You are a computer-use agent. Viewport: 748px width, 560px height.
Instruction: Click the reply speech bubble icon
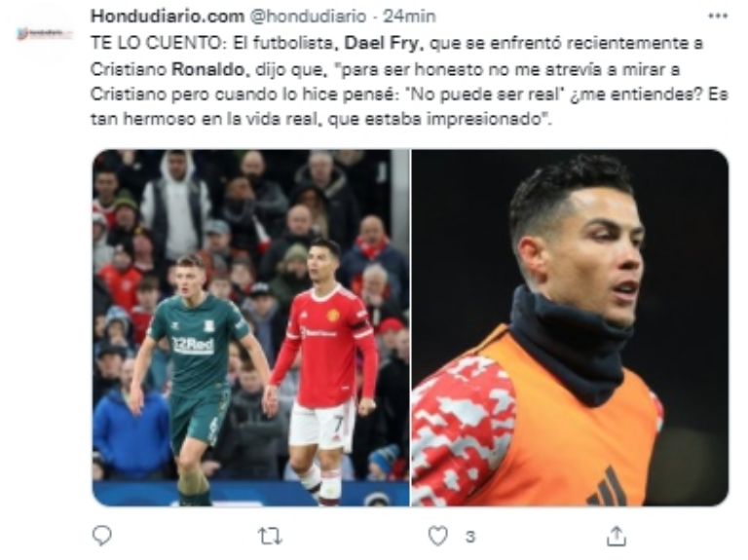tap(101, 536)
